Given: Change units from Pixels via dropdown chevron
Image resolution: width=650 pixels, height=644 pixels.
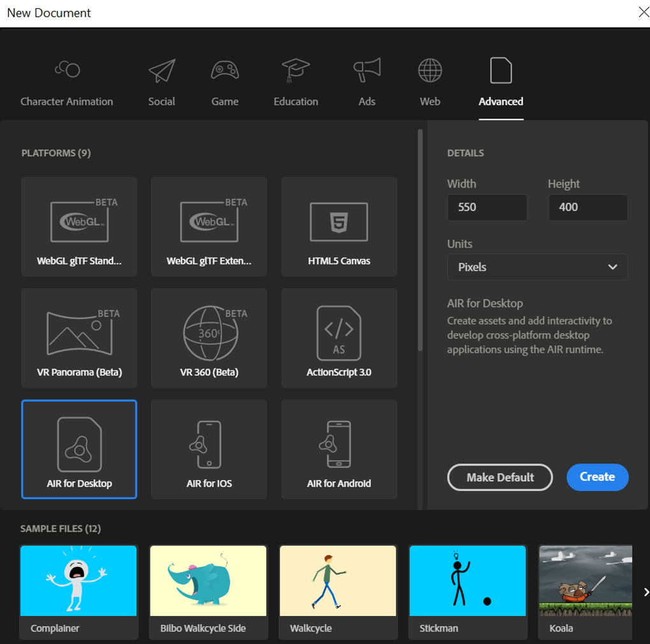Looking at the screenshot, I should [x=612, y=267].
